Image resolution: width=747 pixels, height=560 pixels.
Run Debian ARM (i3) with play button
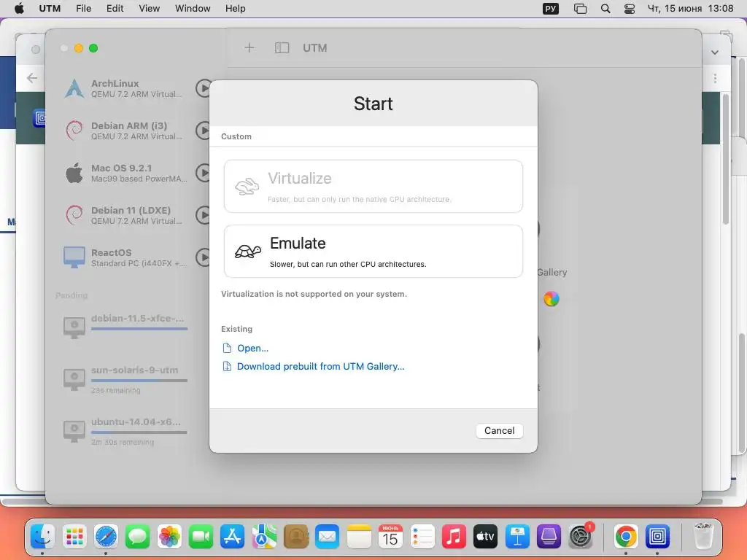[x=204, y=131]
